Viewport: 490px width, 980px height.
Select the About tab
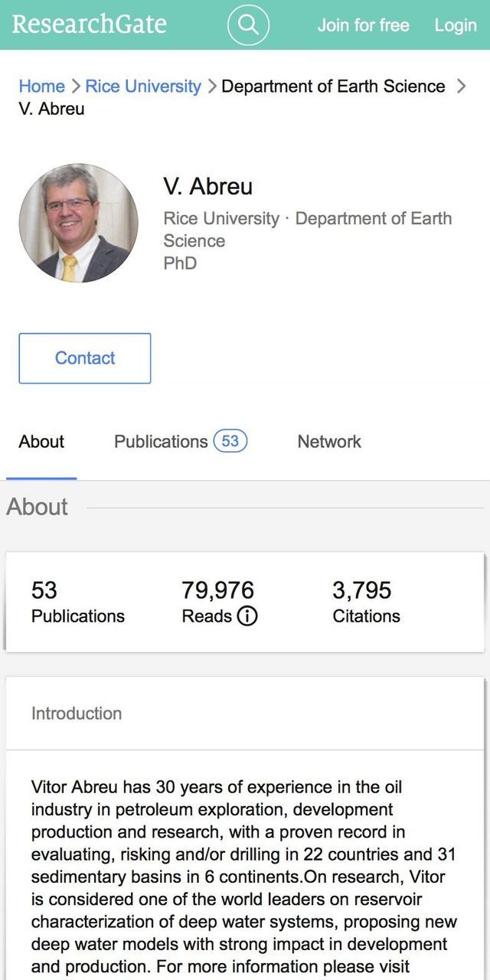click(41, 442)
